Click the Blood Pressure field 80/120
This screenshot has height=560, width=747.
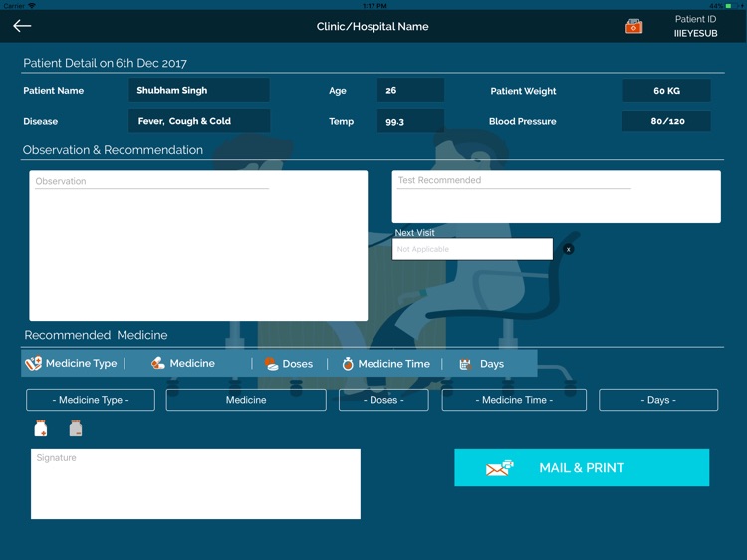point(666,121)
